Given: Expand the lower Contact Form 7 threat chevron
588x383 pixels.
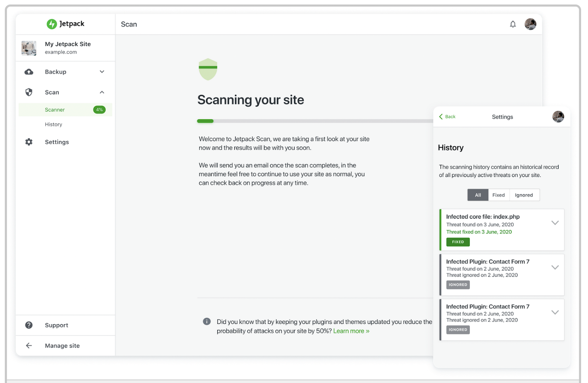Looking at the screenshot, I should coord(555,312).
